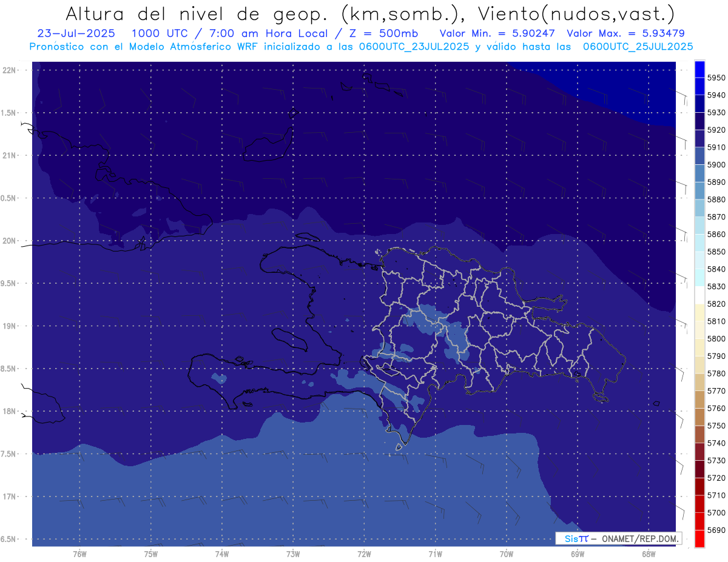Click the red swatch below 5690
Screen dimensions: 728x562
699,538
